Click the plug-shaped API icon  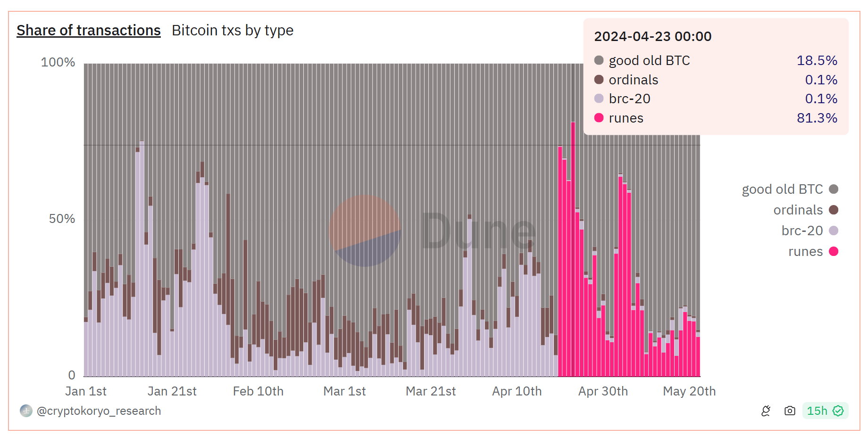coord(766,411)
